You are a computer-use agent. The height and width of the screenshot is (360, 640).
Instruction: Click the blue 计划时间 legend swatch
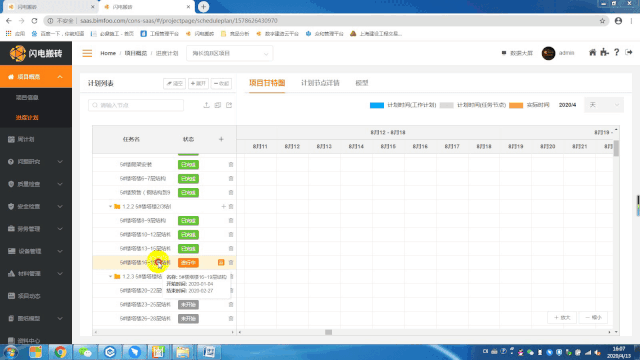click(377, 105)
